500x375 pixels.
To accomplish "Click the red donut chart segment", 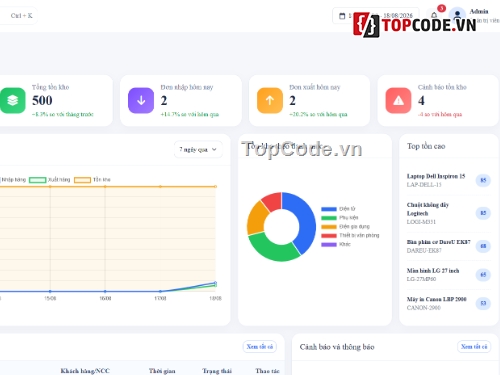I will pyautogui.click(x=273, y=201).
